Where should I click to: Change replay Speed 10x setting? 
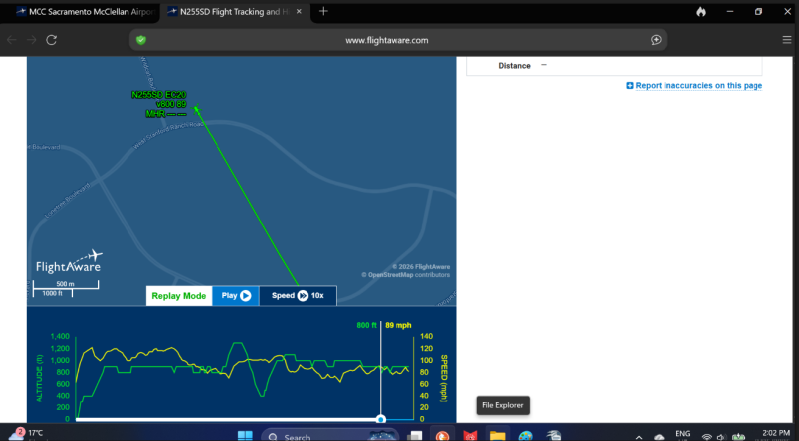pos(298,296)
